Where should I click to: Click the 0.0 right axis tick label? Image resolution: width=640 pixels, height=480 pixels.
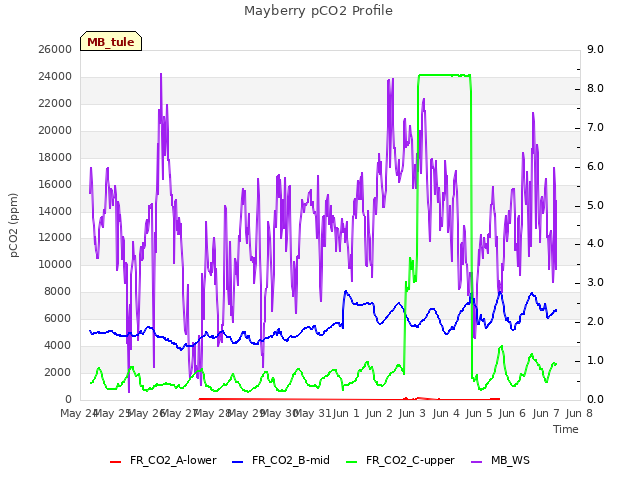tap(595, 399)
